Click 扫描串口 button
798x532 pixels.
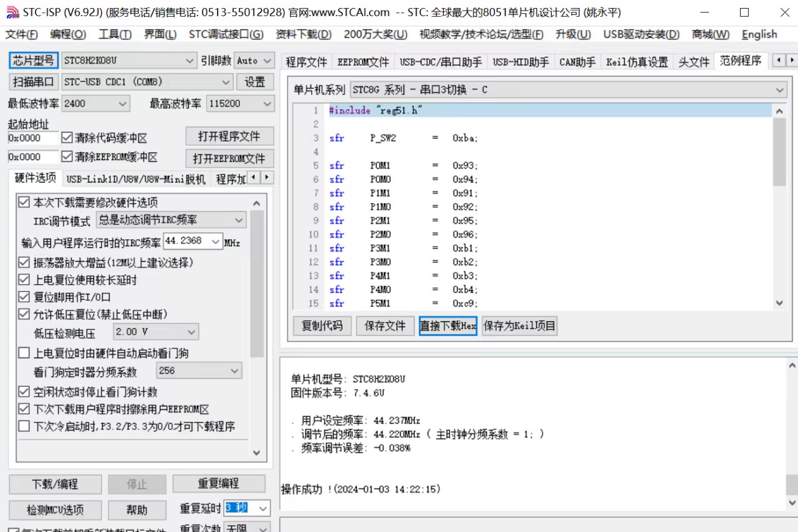(34, 82)
